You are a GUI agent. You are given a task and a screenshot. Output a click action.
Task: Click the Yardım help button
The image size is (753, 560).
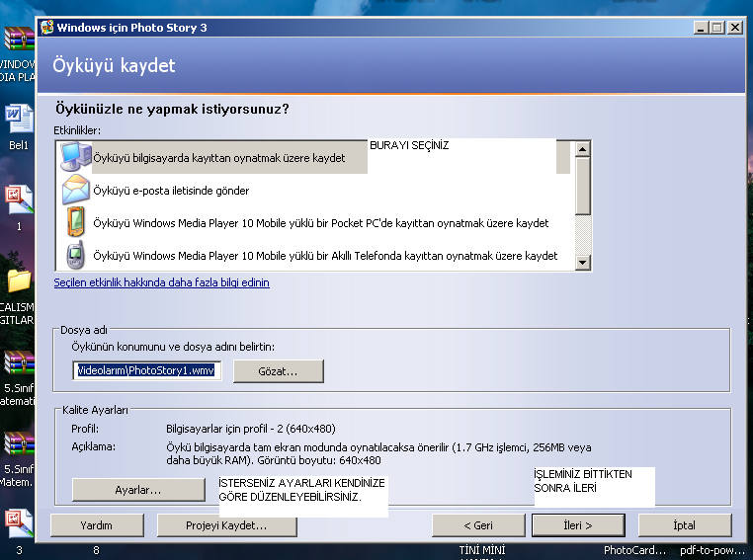(x=96, y=525)
